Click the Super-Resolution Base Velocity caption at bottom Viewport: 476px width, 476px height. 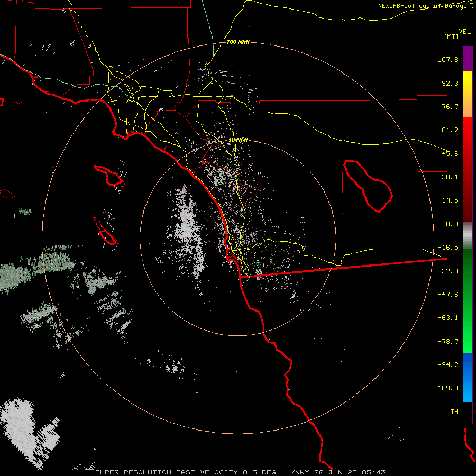[x=241, y=472]
